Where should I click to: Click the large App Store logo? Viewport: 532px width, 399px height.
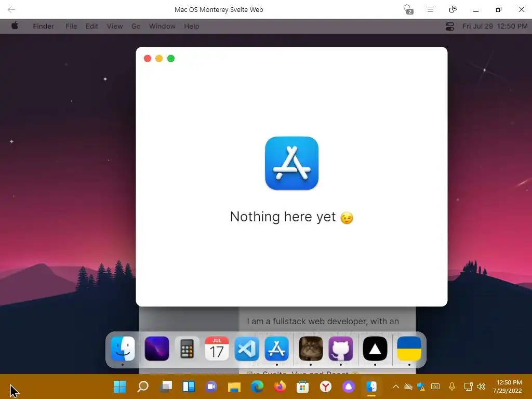(292, 163)
